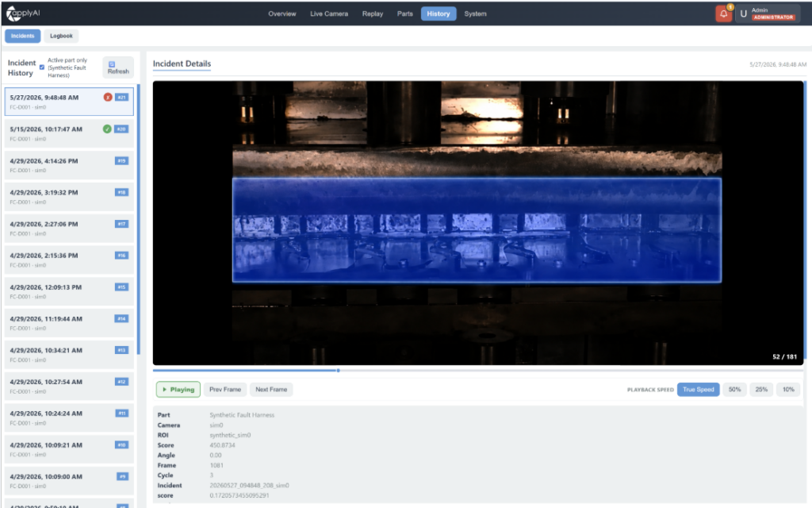Click the 52 / 181 frame counter
Image resolution: width=812 pixels, height=508 pixels.
[784, 356]
